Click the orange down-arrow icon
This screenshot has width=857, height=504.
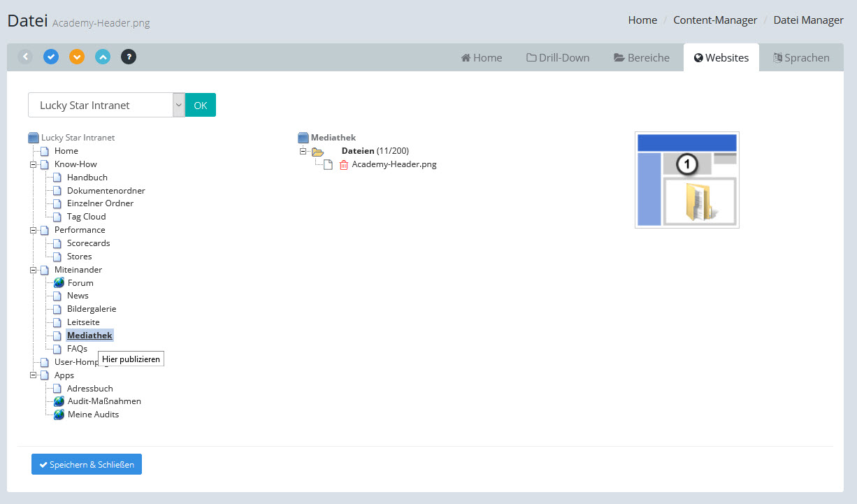tap(77, 57)
